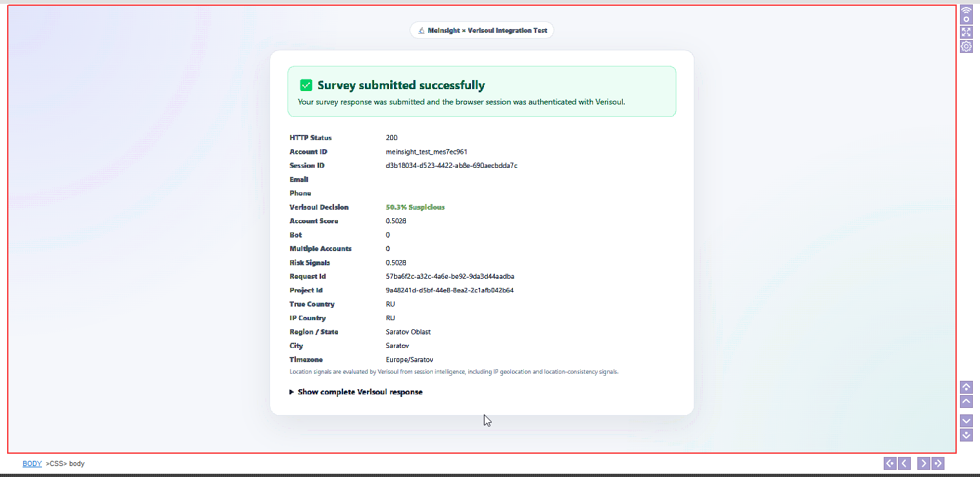980x477 pixels.
Task: Click the Region value Saratov Oblast
Action: tap(408, 332)
